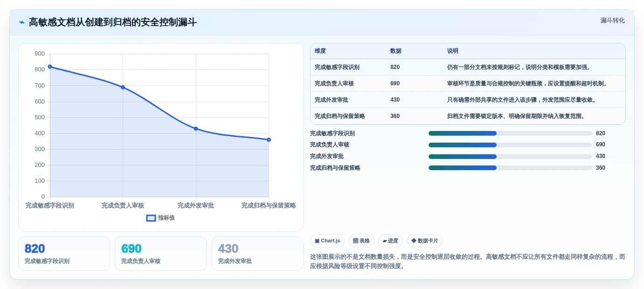Screen dimensions: 644x289
Task: Click the data point at 完成敏感字段识别
Action: point(50,67)
